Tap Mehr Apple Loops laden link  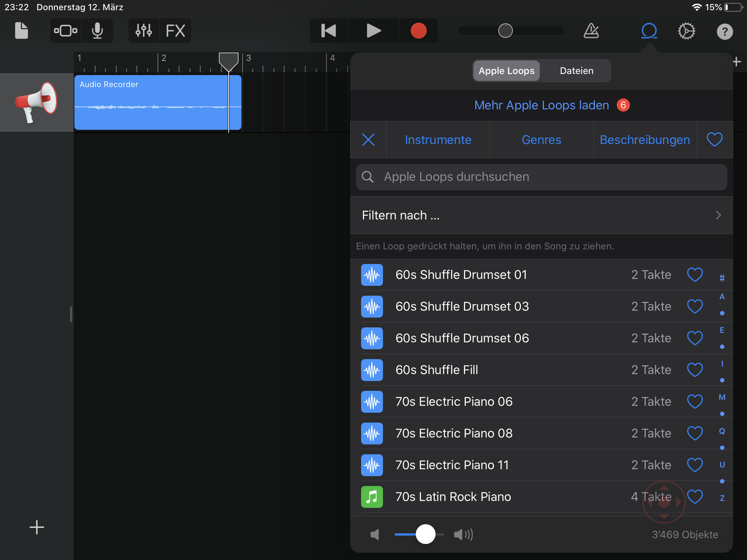pyautogui.click(x=542, y=105)
